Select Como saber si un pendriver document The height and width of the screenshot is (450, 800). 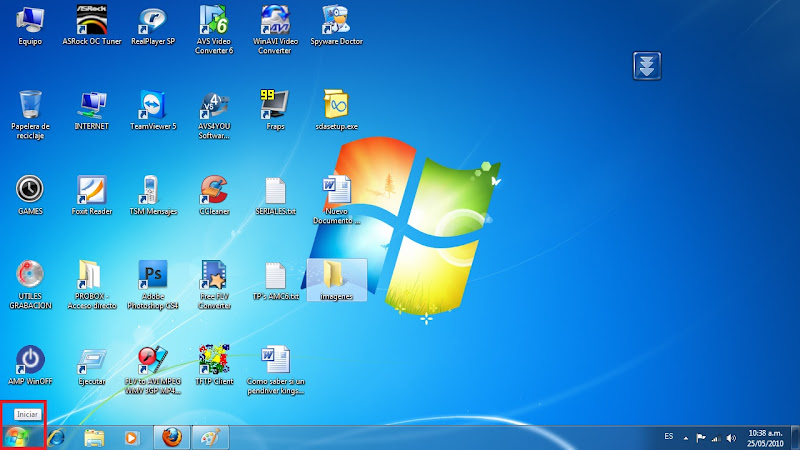275,370
